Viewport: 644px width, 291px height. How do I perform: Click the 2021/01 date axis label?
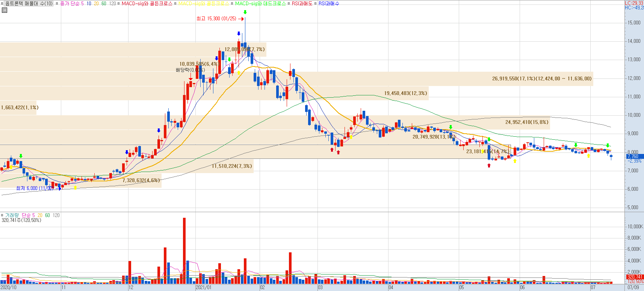click(x=204, y=288)
